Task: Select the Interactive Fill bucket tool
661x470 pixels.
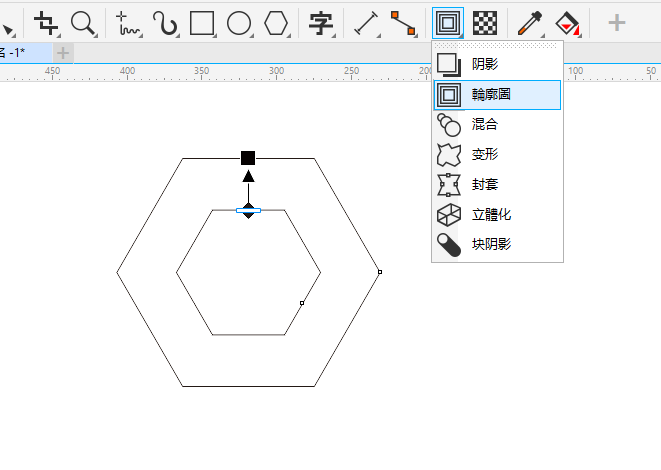Action: pyautogui.click(x=567, y=23)
